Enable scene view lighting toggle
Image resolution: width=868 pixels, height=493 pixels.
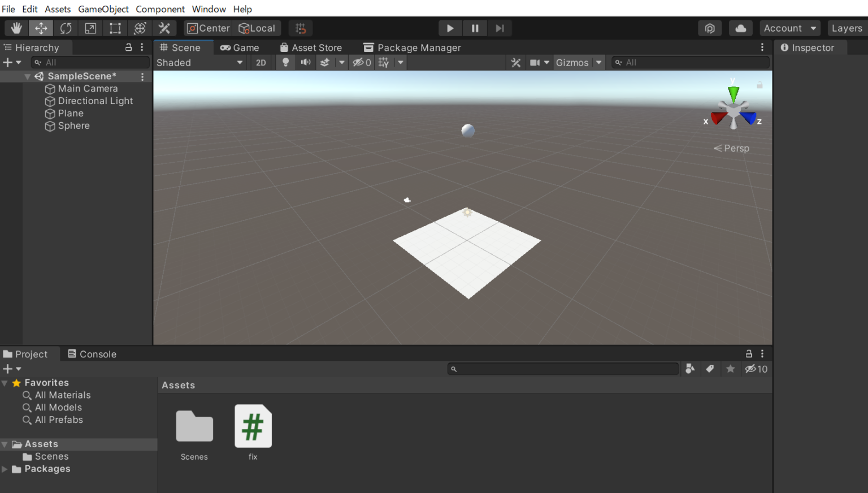tap(285, 62)
